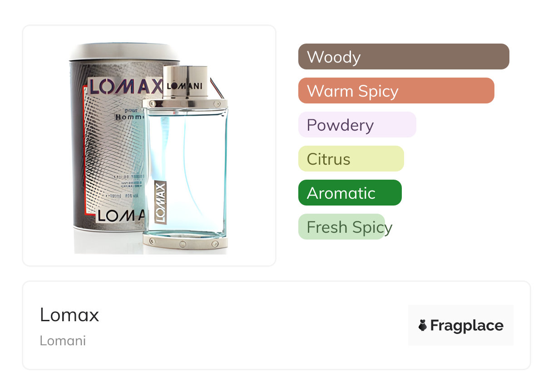Choose the Fresh Spicy accord bar

[341, 227]
